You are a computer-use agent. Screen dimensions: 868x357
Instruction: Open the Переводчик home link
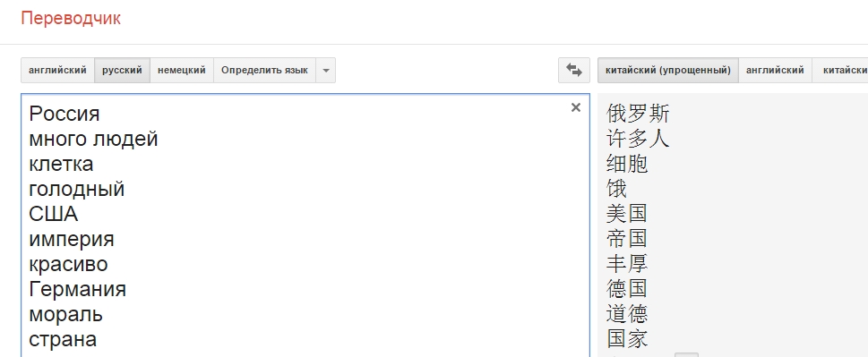[x=71, y=18]
